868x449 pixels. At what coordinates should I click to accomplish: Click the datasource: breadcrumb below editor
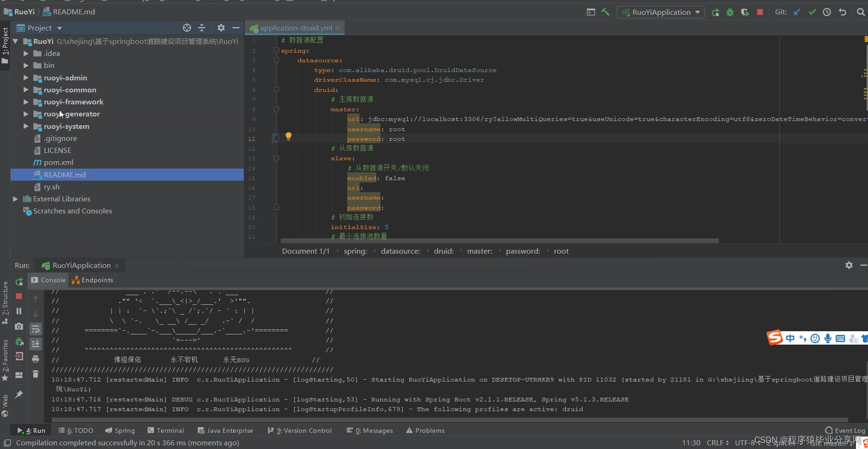400,251
